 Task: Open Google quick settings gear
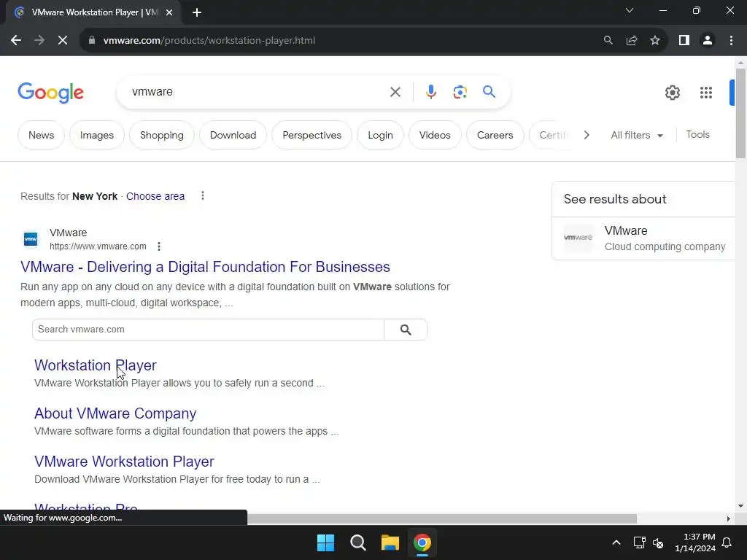[672, 93]
